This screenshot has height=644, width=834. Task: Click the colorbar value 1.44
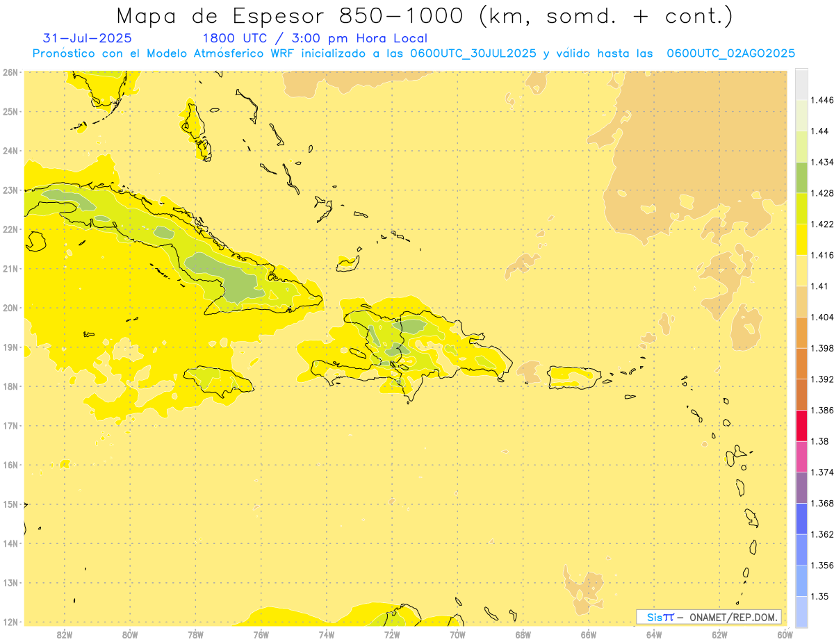coord(819,131)
